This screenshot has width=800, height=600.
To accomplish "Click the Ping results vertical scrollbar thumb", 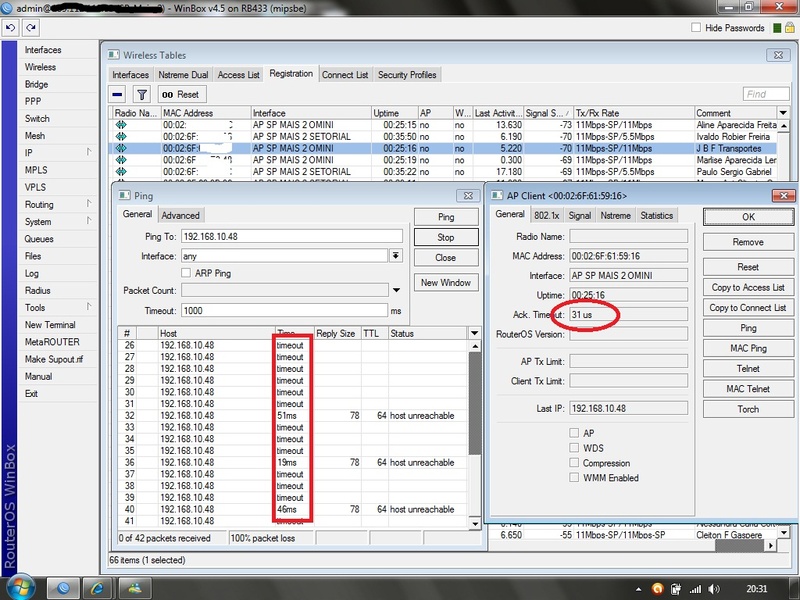I will [x=474, y=403].
